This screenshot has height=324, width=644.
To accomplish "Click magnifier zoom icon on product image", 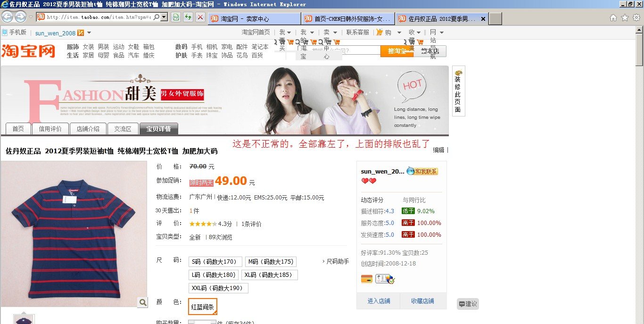I will pyautogui.click(x=142, y=302).
